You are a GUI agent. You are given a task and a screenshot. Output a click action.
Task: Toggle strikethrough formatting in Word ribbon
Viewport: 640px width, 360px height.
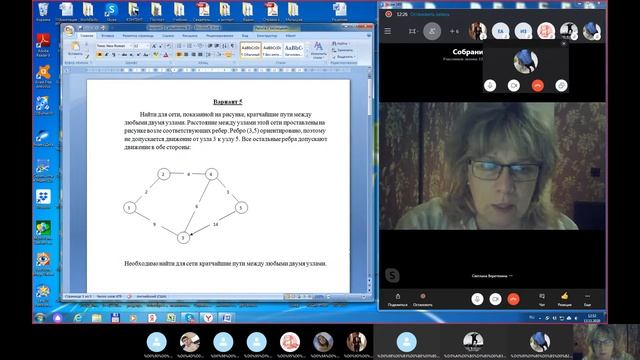124,54
